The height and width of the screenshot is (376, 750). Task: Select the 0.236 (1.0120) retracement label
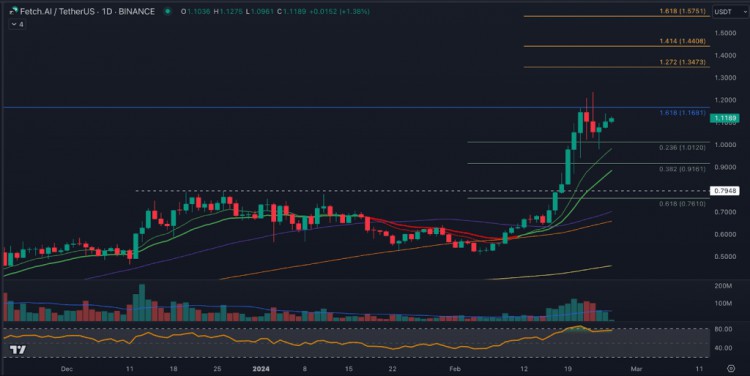(x=682, y=147)
